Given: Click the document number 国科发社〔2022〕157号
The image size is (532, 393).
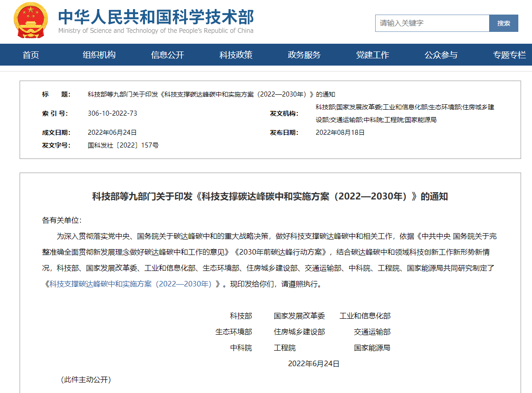Looking at the screenshot, I should pos(123,145).
